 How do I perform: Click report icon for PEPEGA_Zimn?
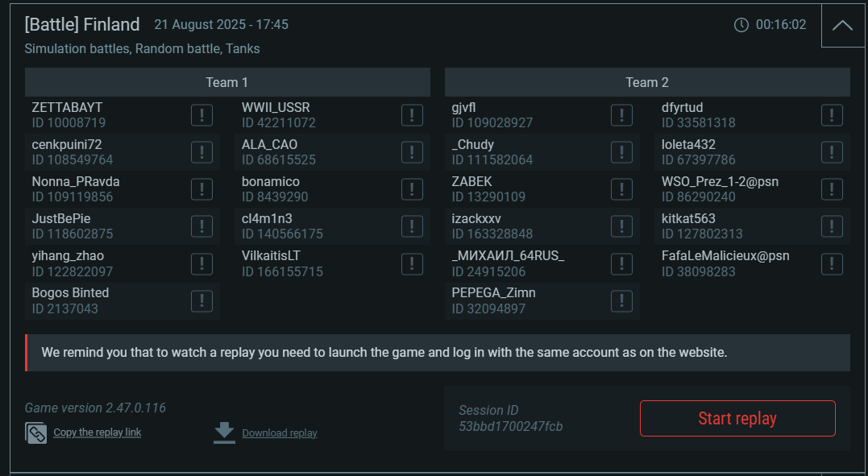point(621,301)
